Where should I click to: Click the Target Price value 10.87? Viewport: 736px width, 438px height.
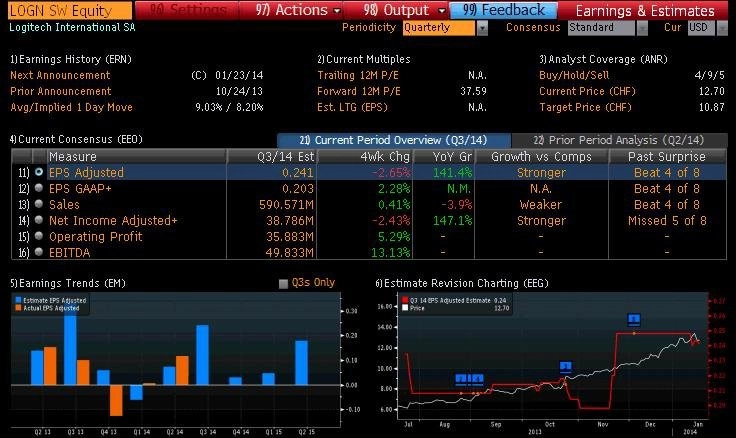712,107
